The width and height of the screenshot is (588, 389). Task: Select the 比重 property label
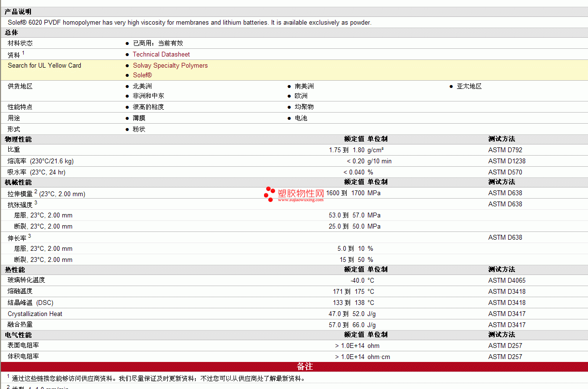pyautogui.click(x=14, y=150)
